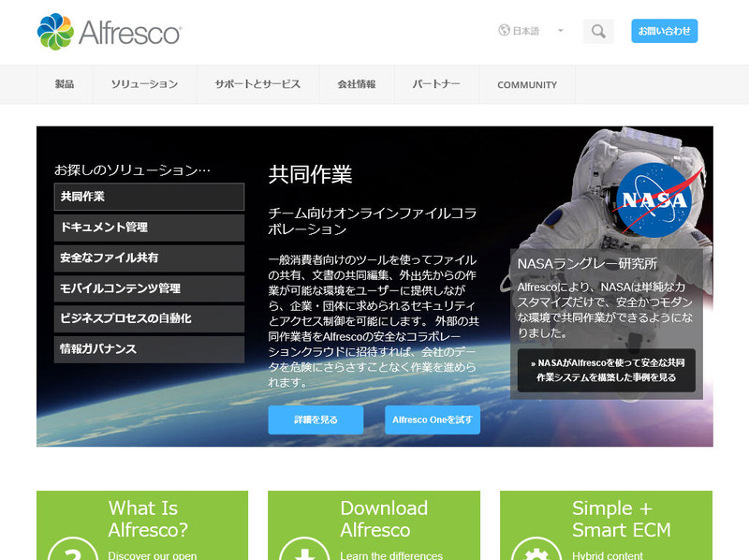This screenshot has height=560, width=749.
Task: Open the NASA case study link
Action: point(606,370)
